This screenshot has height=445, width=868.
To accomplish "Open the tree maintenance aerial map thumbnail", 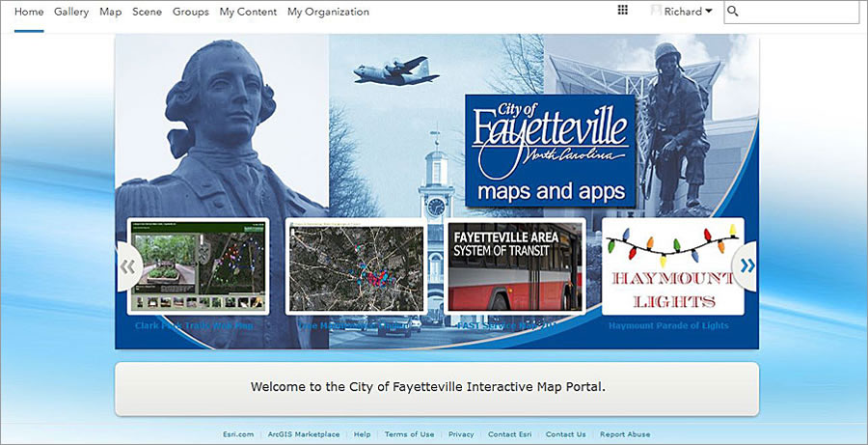I will tap(357, 266).
